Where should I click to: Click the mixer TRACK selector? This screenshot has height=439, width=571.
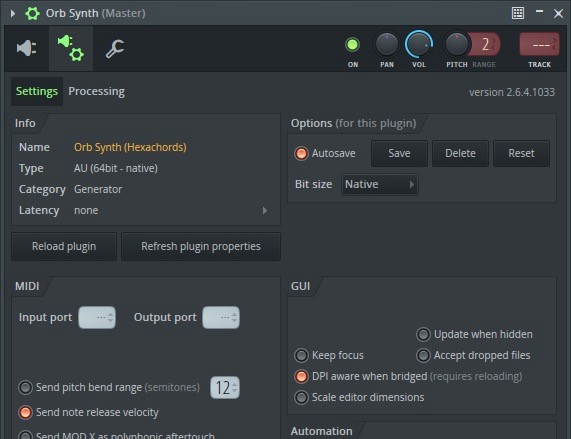(x=539, y=44)
